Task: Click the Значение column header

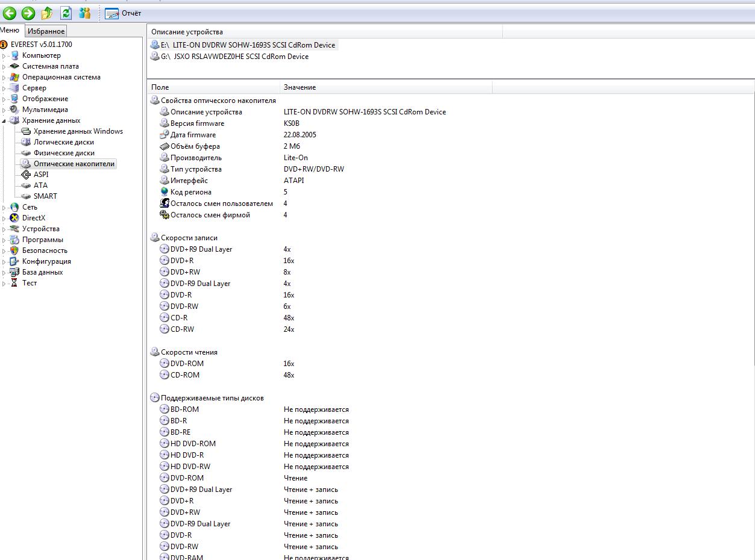Action: click(386, 87)
